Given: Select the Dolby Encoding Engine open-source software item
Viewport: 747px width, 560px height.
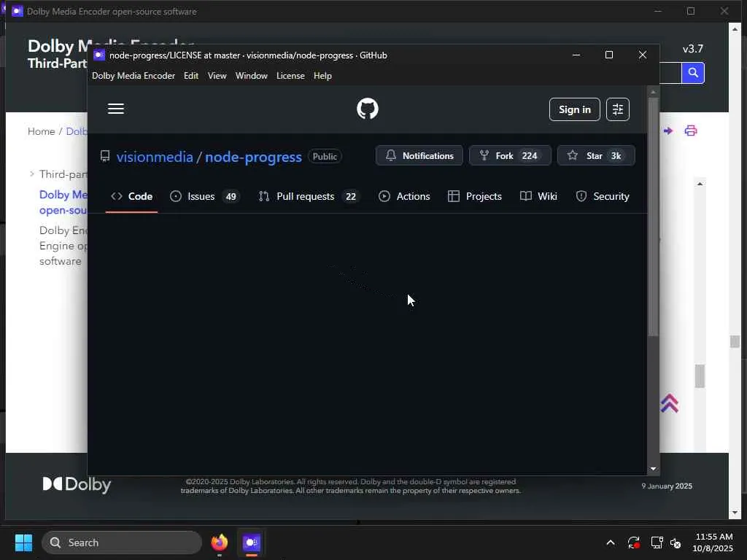Looking at the screenshot, I should (63, 246).
